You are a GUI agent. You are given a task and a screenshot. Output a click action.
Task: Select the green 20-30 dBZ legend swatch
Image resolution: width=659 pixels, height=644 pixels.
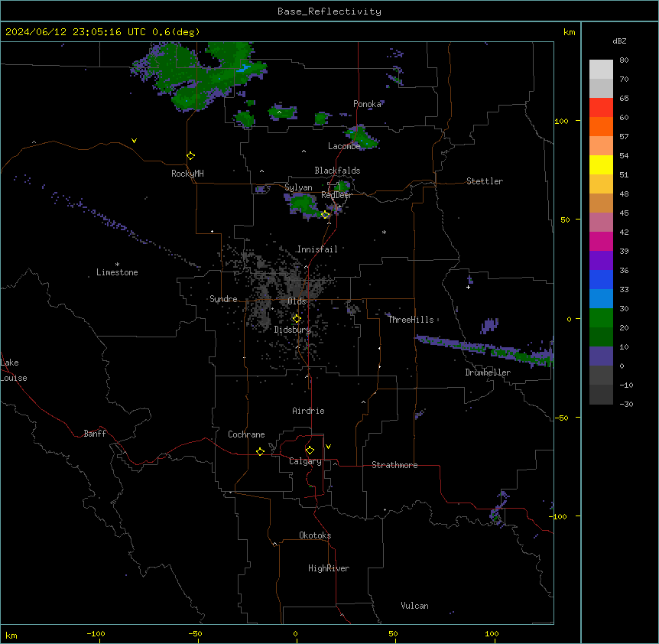601,318
